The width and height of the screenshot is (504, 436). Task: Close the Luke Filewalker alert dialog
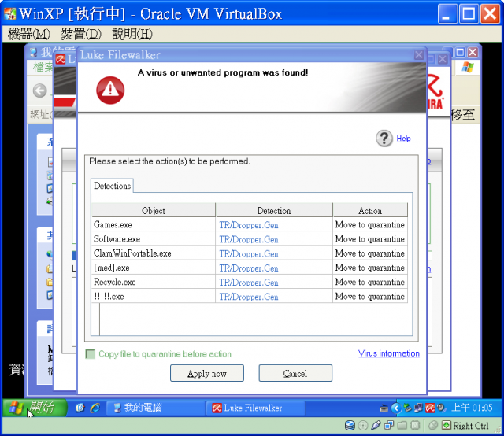pos(418,55)
